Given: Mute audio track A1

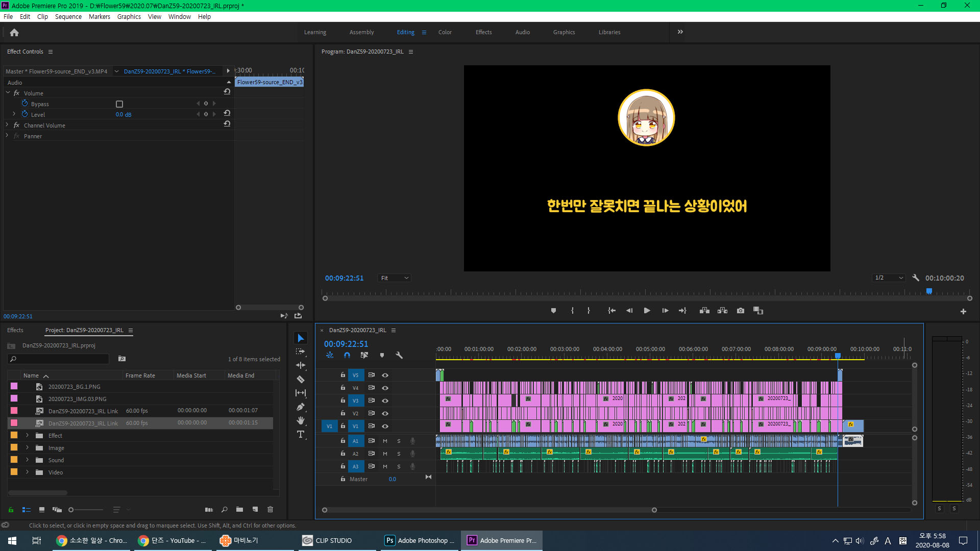Looking at the screenshot, I should [385, 441].
